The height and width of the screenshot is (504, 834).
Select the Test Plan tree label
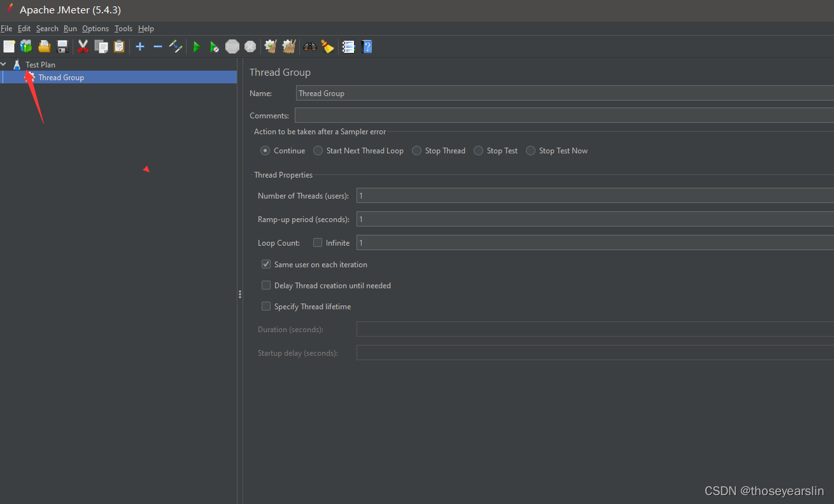[40, 64]
